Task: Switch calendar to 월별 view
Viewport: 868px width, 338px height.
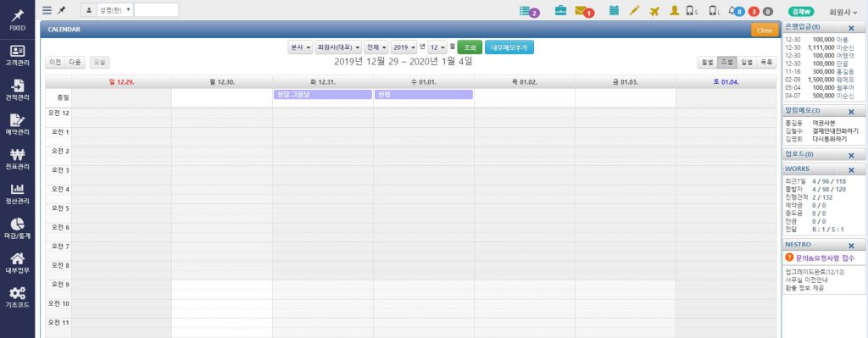Action: (707, 63)
